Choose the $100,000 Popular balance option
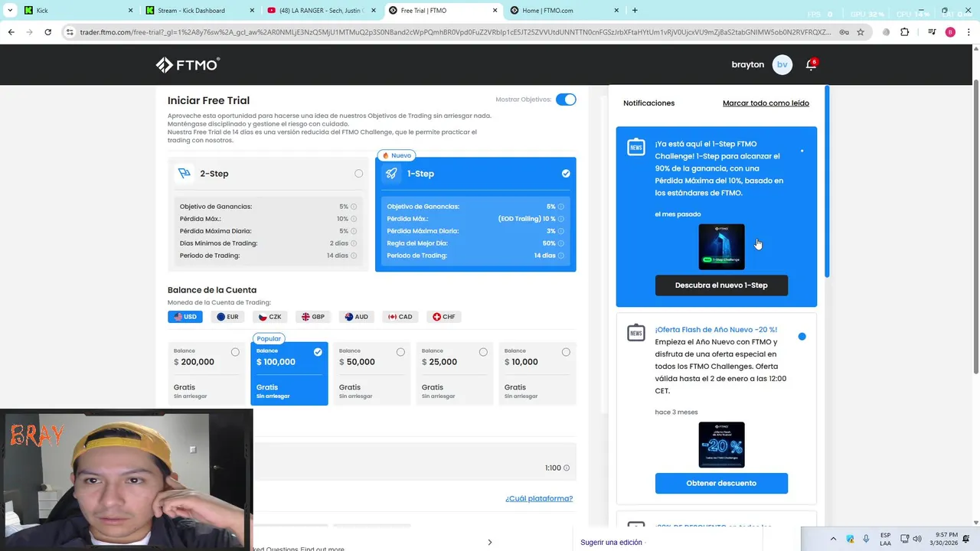 tap(289, 373)
